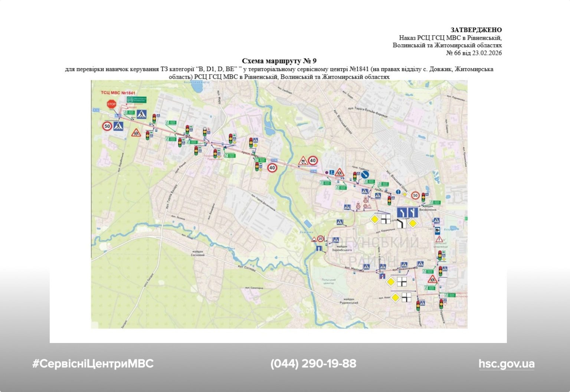Click the Схема маршруту № 9 heading
This screenshot has height=392, width=570.
pos(279,61)
